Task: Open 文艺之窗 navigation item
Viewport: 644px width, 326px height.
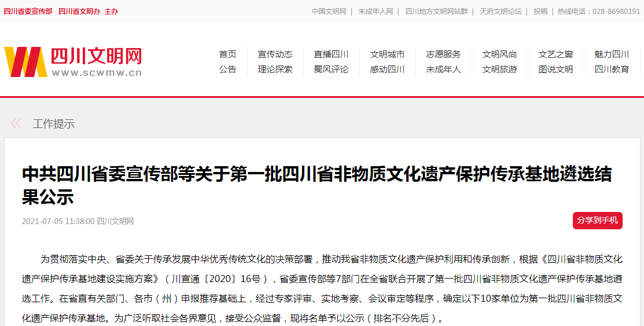Action: (555, 54)
